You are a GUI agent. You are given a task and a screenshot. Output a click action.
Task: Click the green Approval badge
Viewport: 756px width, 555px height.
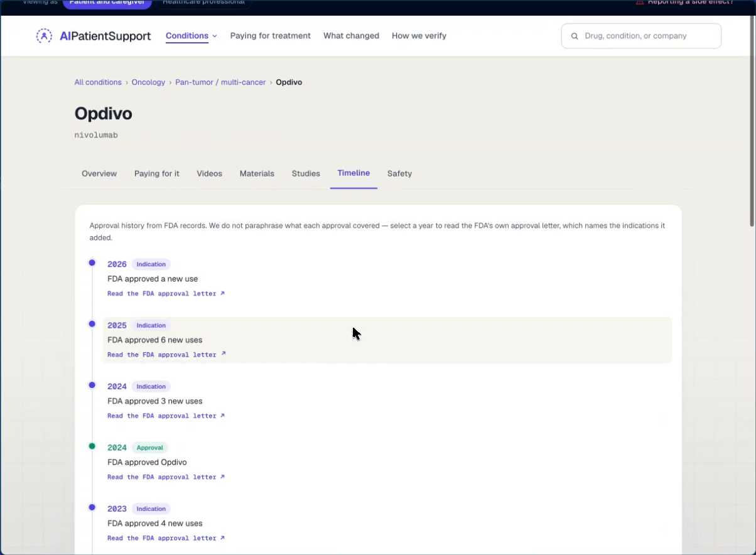[150, 448]
